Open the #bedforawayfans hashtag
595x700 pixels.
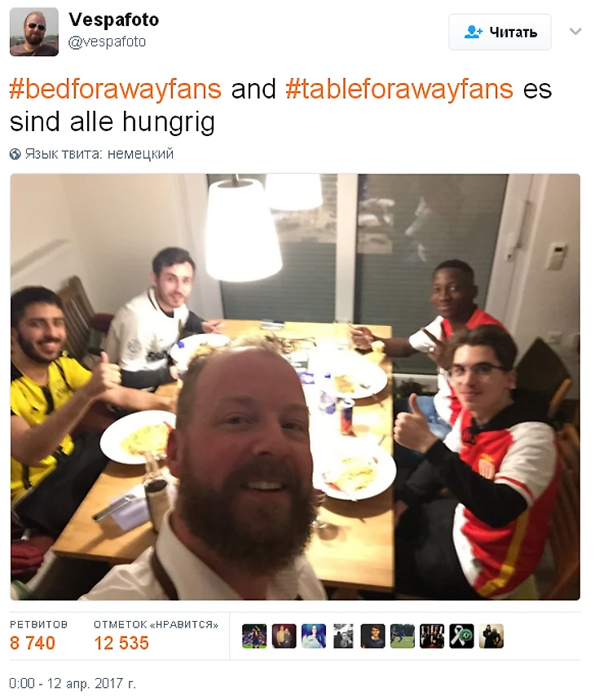(115, 89)
